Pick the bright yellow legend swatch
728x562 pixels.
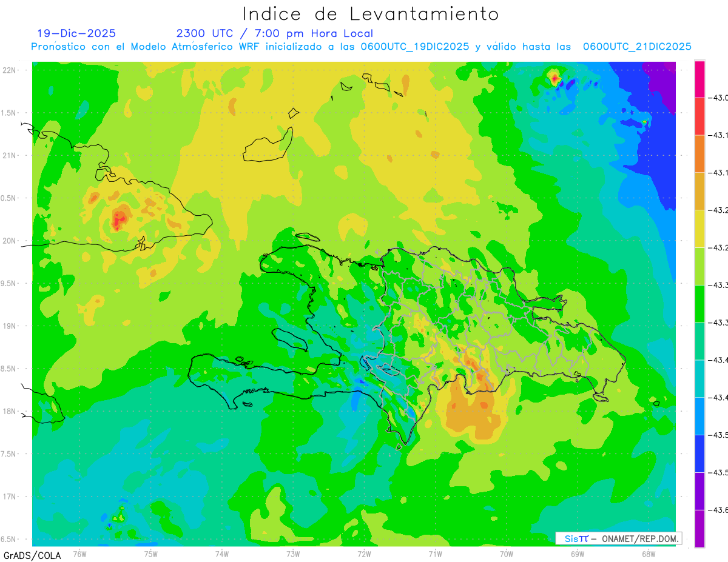699,229
